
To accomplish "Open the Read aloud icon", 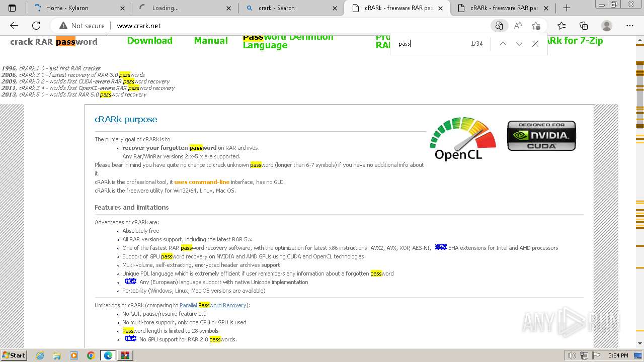I will 517,26.
